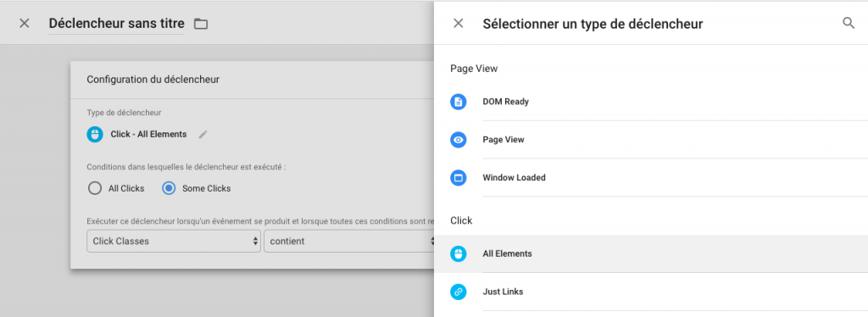Open the Click Classes variable dropdown
868x317 pixels.
tap(174, 242)
